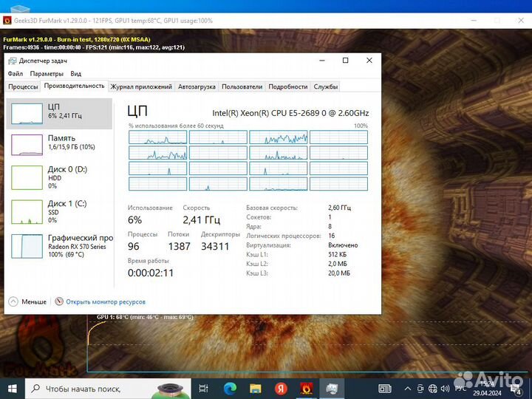Switch to the Пользователи tab
This screenshot has height=399, width=532.
[x=242, y=86]
